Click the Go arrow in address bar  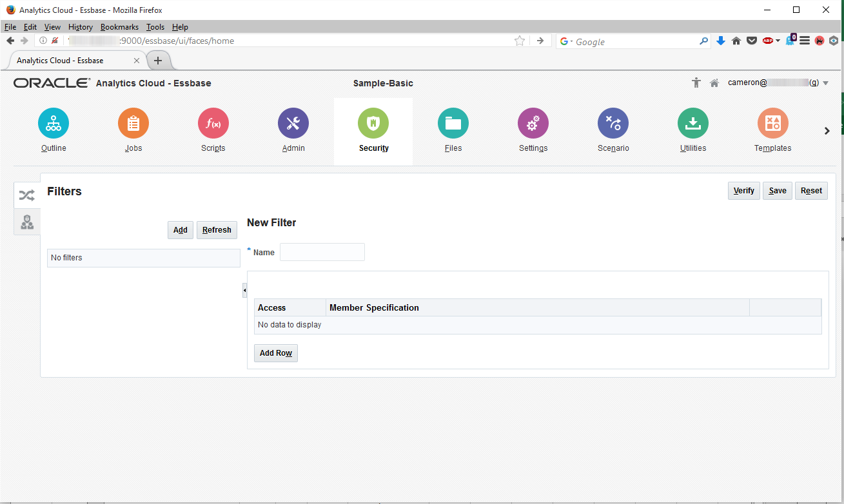[540, 41]
